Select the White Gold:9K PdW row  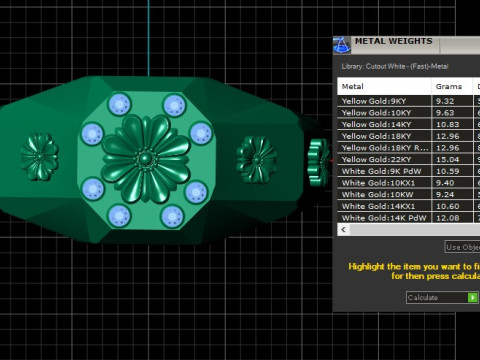[x=409, y=171]
